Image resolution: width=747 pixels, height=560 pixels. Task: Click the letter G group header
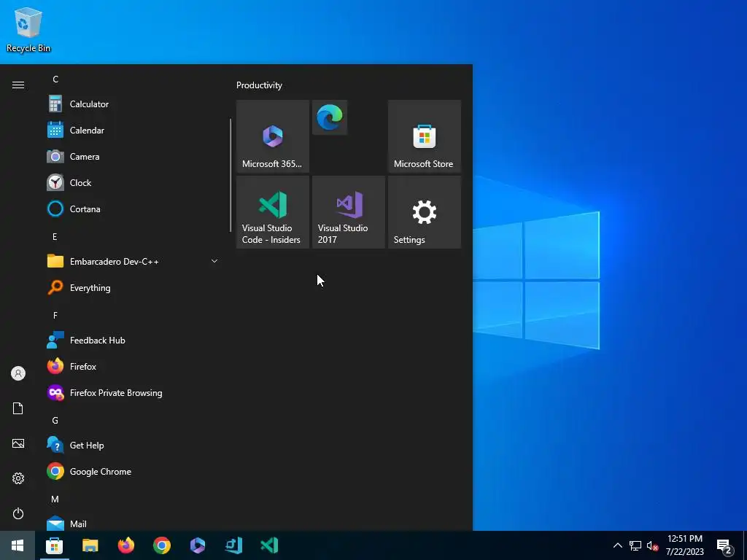click(55, 421)
